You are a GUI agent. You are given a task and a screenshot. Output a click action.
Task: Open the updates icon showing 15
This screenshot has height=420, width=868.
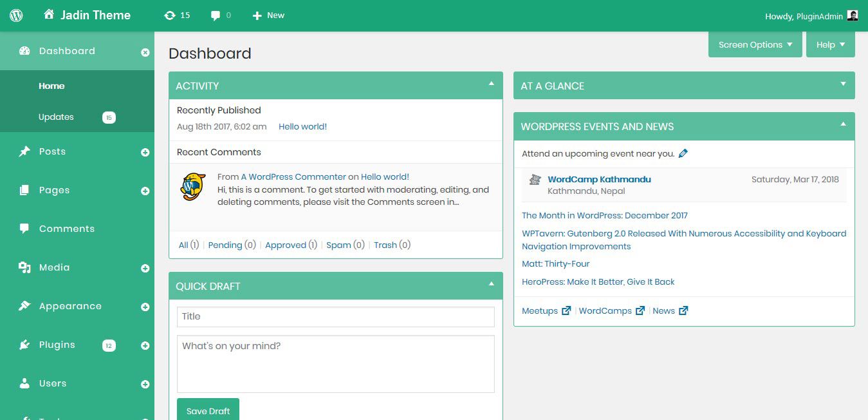coord(170,15)
